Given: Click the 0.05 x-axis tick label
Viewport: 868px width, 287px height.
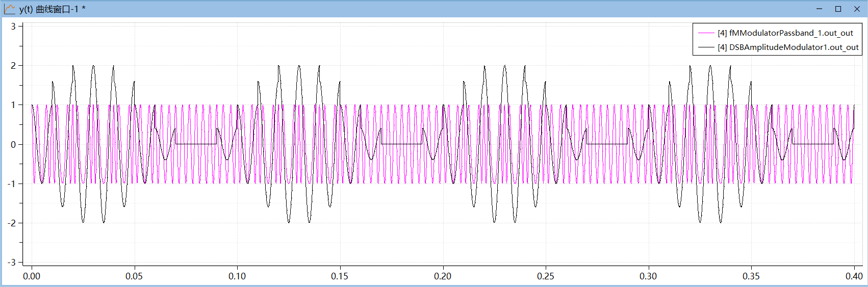Looking at the screenshot, I should (x=134, y=276).
